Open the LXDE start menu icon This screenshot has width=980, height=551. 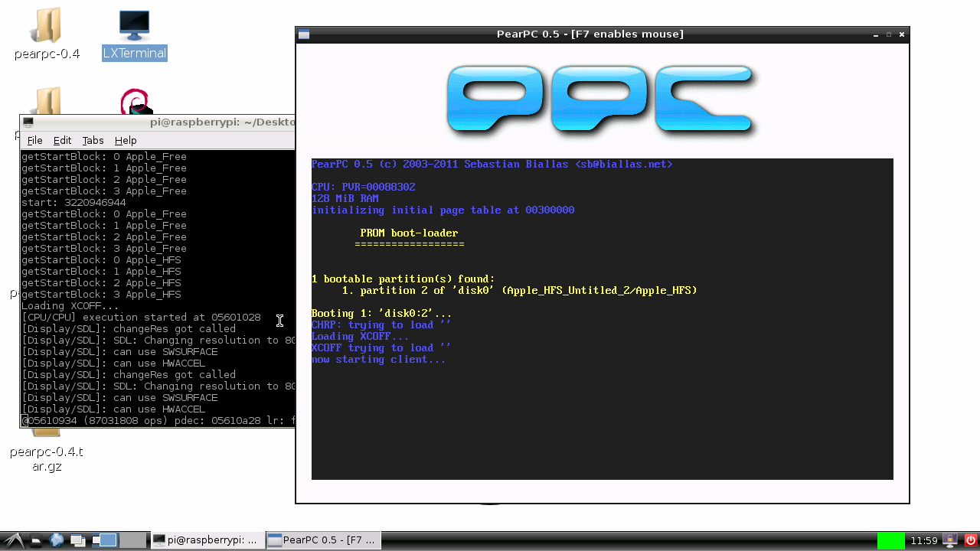click(13, 540)
